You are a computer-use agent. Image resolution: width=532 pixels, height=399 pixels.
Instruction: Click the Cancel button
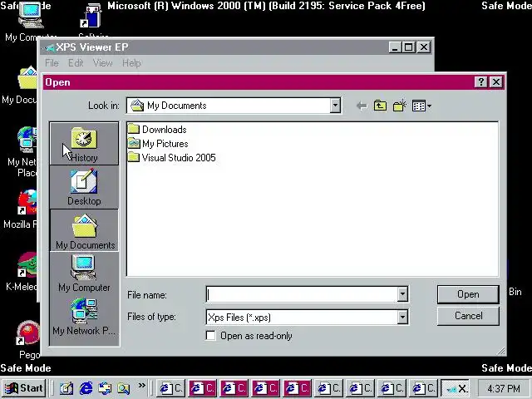pyautogui.click(x=468, y=316)
